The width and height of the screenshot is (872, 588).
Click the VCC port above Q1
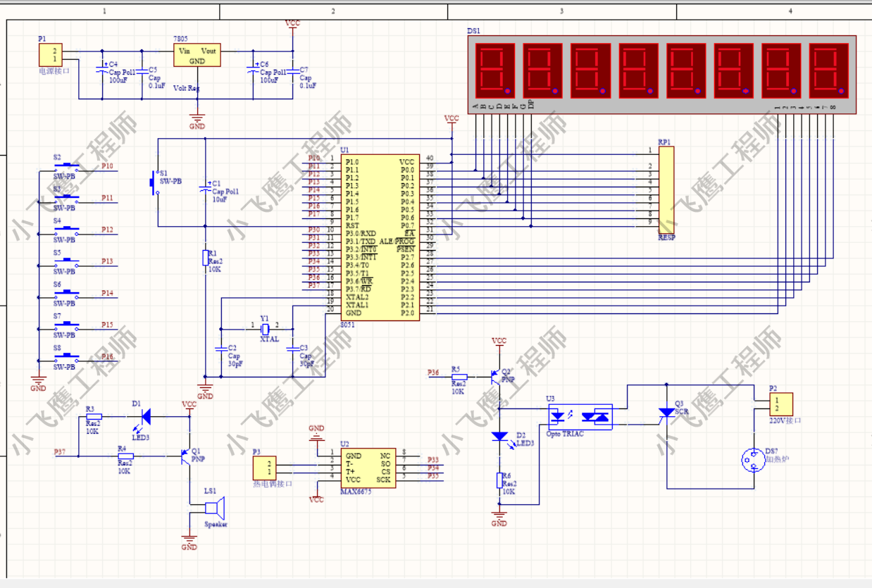tap(189, 406)
